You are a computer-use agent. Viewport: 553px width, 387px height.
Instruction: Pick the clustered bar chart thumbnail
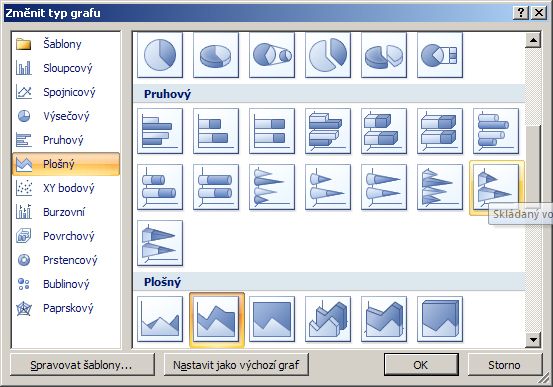tap(160, 131)
